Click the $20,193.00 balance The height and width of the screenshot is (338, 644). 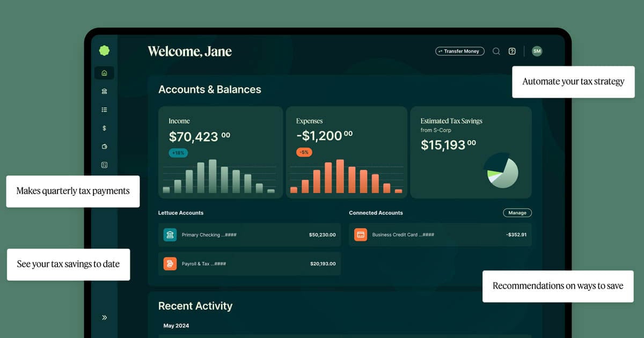[x=323, y=264]
